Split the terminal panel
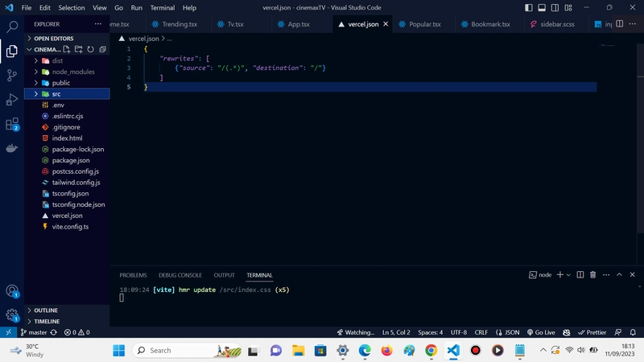Image resolution: width=644 pixels, height=362 pixels. tap(580, 274)
